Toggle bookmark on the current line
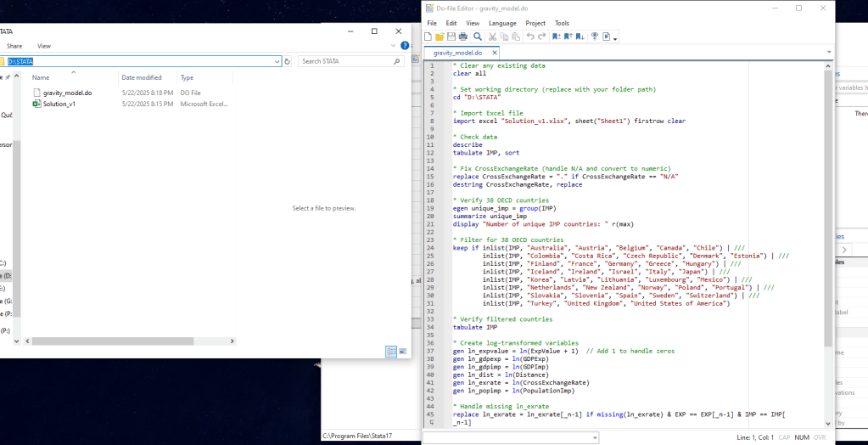The width and height of the screenshot is (868, 445). coord(556,37)
